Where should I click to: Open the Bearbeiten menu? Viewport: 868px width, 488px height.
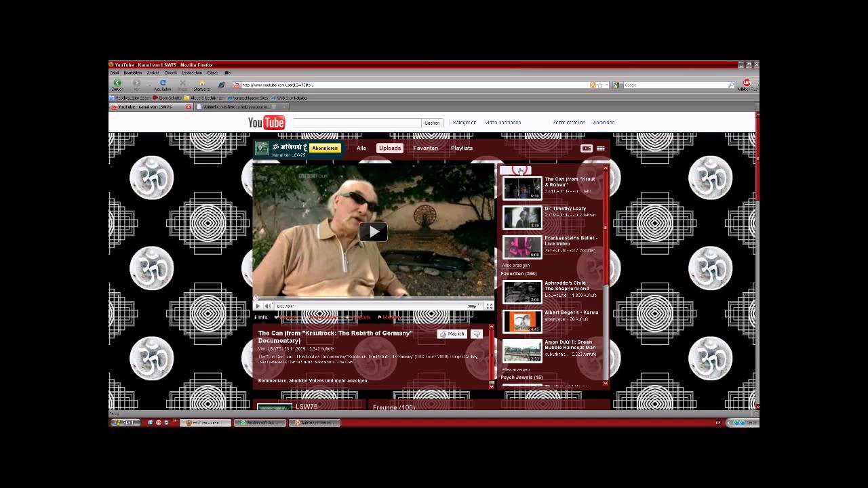133,73
